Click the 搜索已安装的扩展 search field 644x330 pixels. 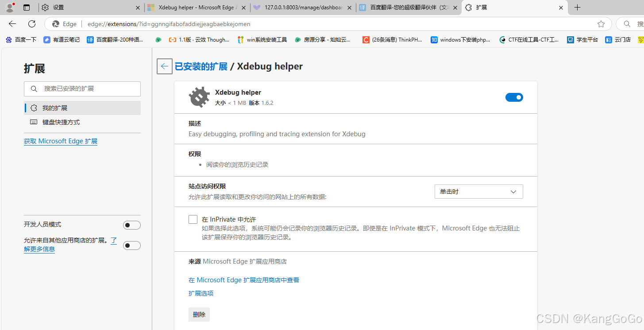(82, 89)
